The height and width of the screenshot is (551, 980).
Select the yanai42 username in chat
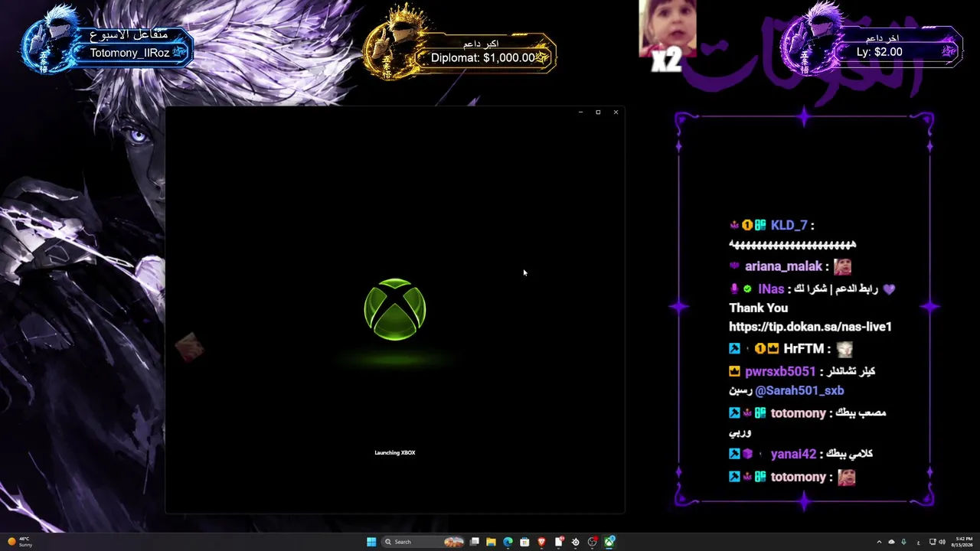793,454
